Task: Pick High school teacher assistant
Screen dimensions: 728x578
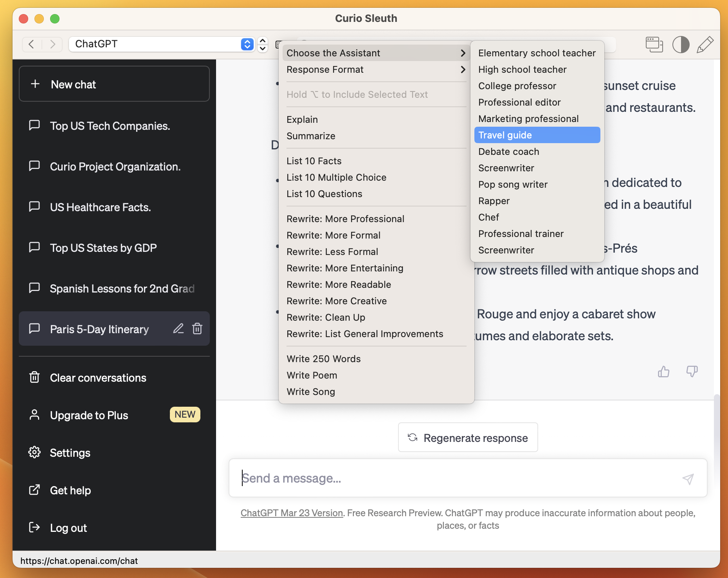Action: [537, 69]
